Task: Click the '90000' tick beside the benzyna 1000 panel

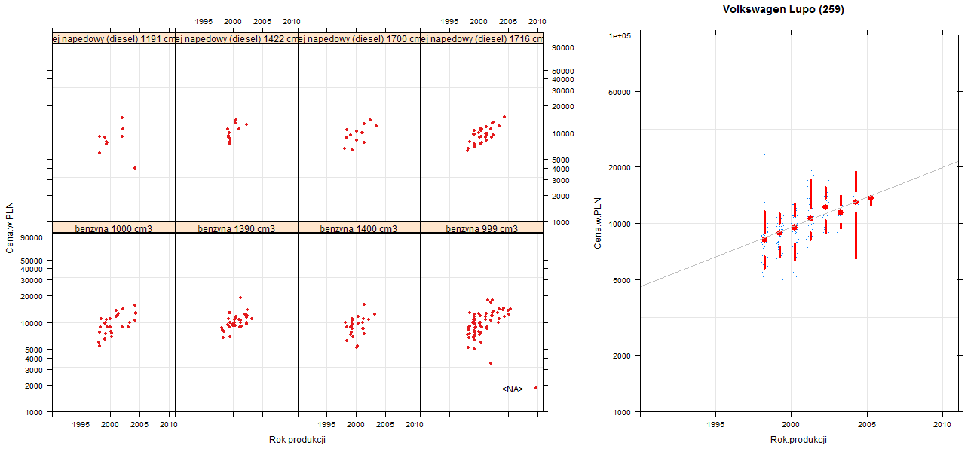Action: [x=32, y=237]
